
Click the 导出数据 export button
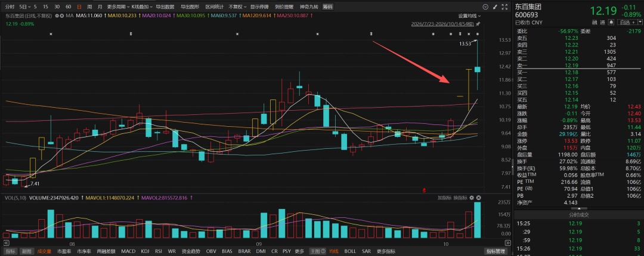pyautogui.click(x=165, y=7)
